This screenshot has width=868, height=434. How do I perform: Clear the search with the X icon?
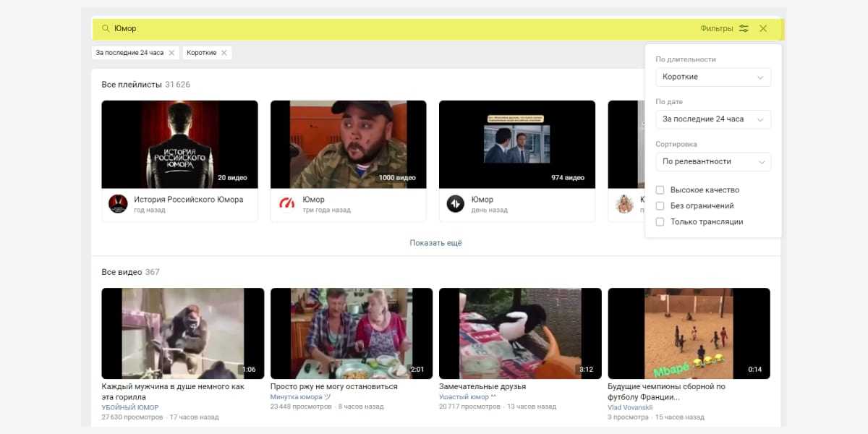coord(763,28)
